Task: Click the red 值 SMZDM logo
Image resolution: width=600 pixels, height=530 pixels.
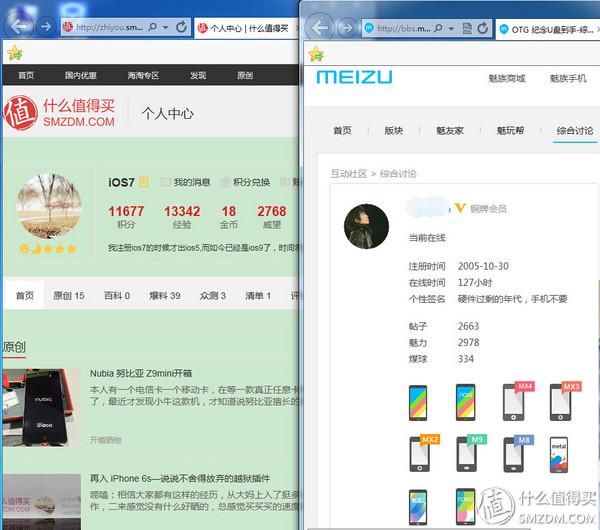Action: pyautogui.click(x=21, y=113)
